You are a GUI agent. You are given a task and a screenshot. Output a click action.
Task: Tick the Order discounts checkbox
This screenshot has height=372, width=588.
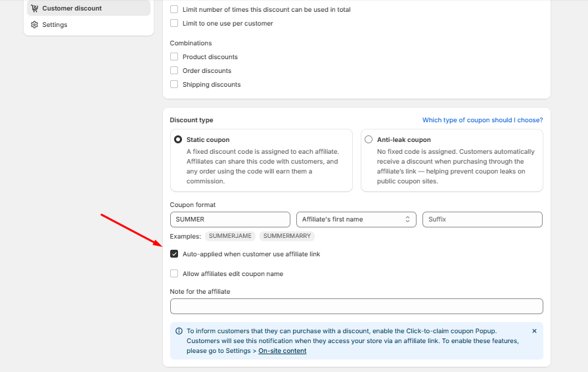(174, 71)
